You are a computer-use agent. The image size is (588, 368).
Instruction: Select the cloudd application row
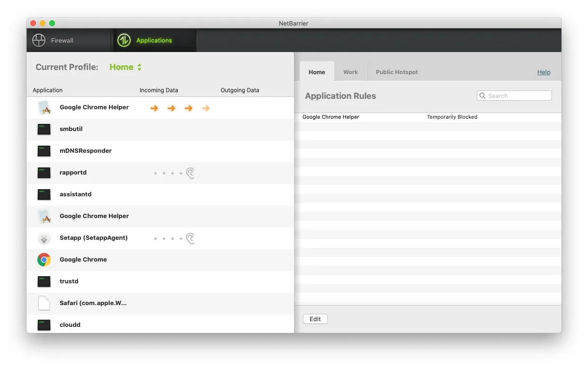[160, 324]
